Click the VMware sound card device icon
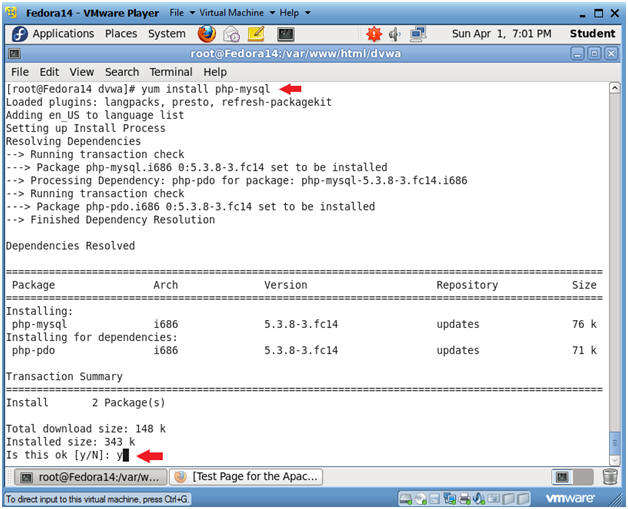The width and height of the screenshot is (628, 509). tap(479, 499)
